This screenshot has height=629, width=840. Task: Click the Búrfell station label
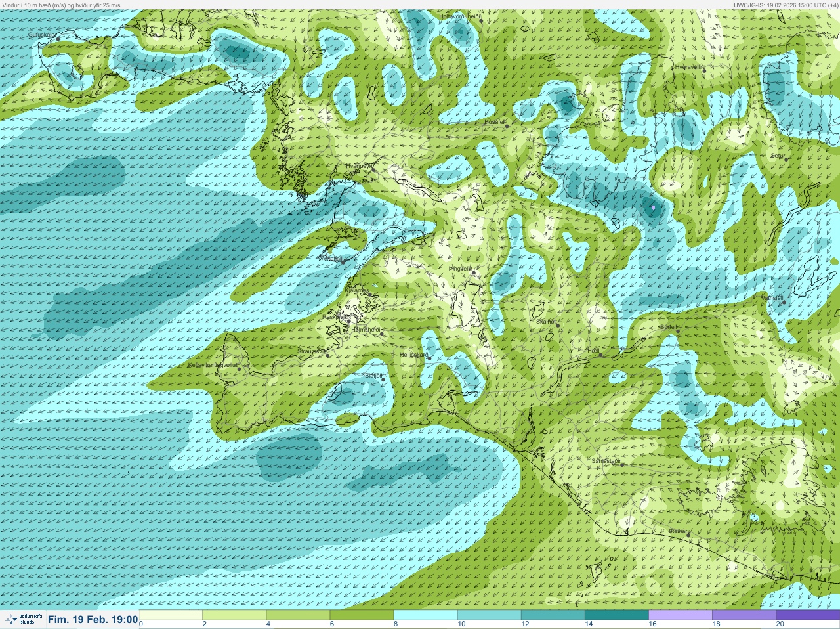(669, 326)
